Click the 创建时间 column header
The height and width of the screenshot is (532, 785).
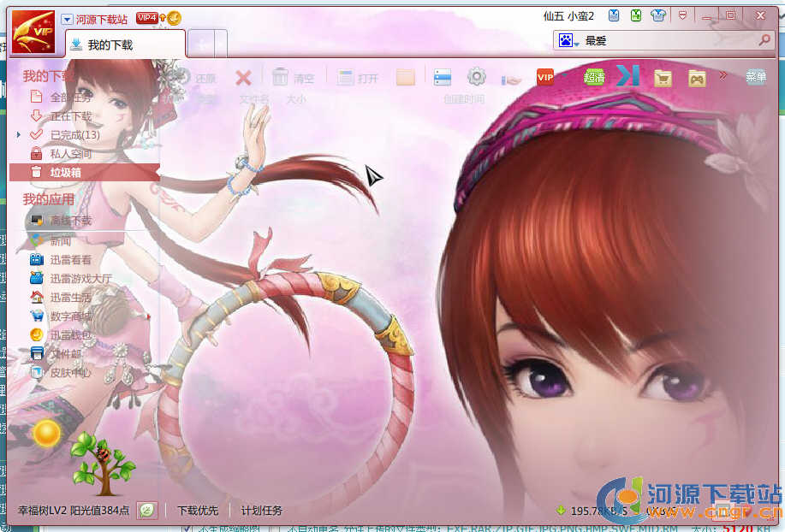click(464, 99)
